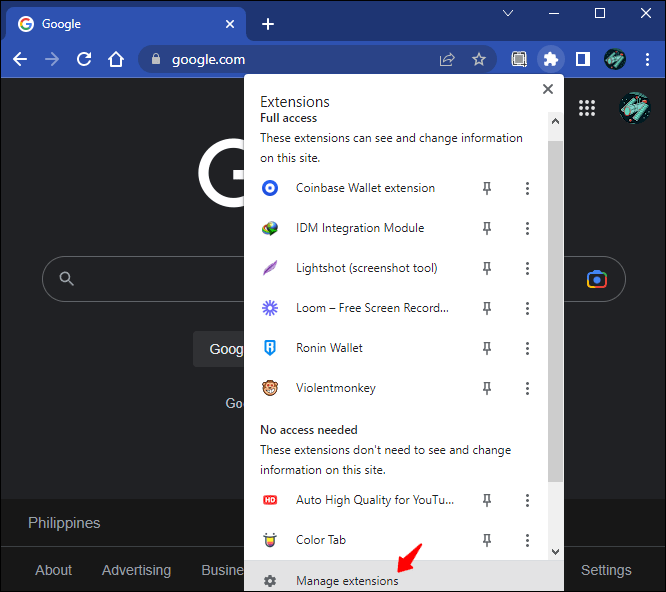Open the side panel icon

pos(583,59)
